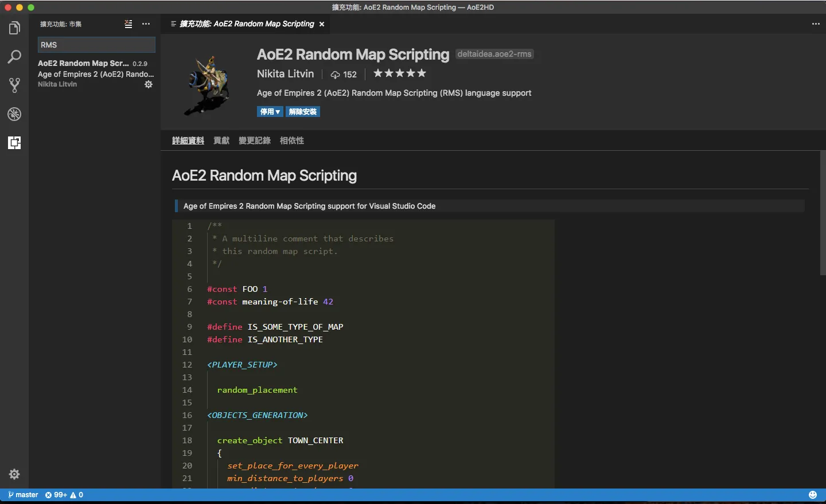This screenshot has width=826, height=504.
Task: Open the Explorer view in the activity bar
Action: tap(14, 28)
